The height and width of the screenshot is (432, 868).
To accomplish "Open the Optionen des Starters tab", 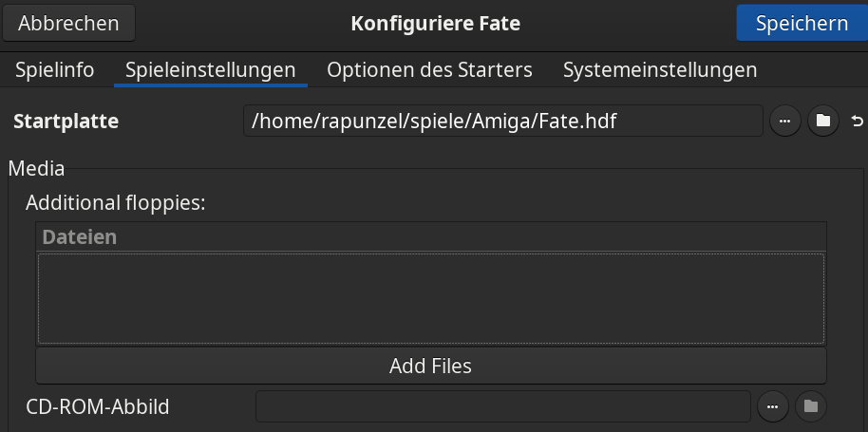I will click(x=429, y=70).
